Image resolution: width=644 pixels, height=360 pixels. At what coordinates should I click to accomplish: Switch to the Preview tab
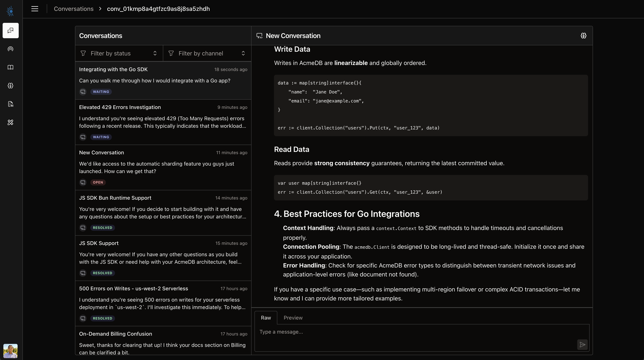click(x=293, y=317)
